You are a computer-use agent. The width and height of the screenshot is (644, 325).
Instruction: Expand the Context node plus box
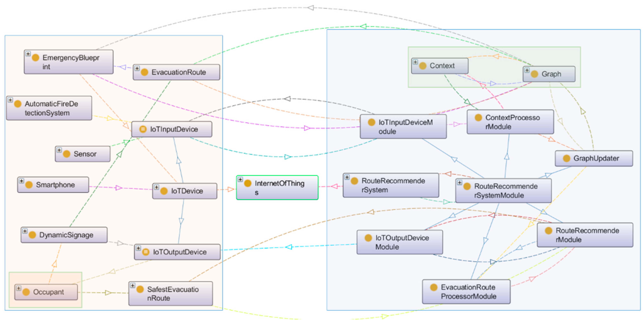coord(415,62)
